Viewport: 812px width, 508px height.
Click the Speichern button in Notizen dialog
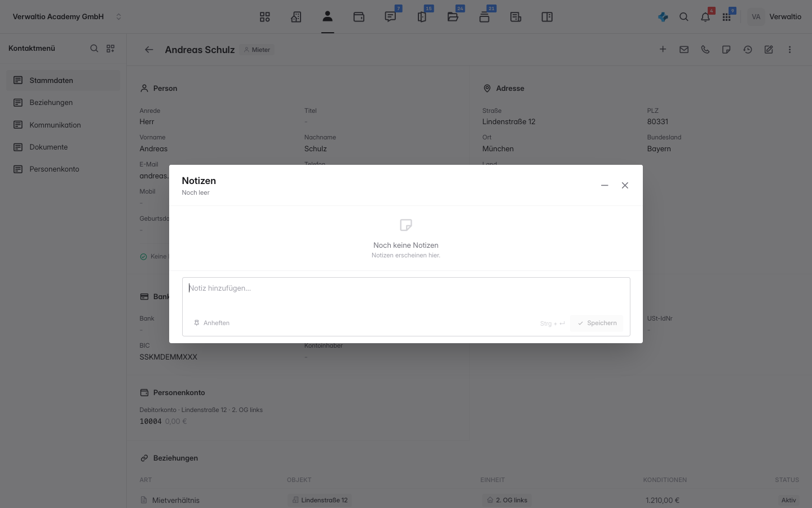597,323
